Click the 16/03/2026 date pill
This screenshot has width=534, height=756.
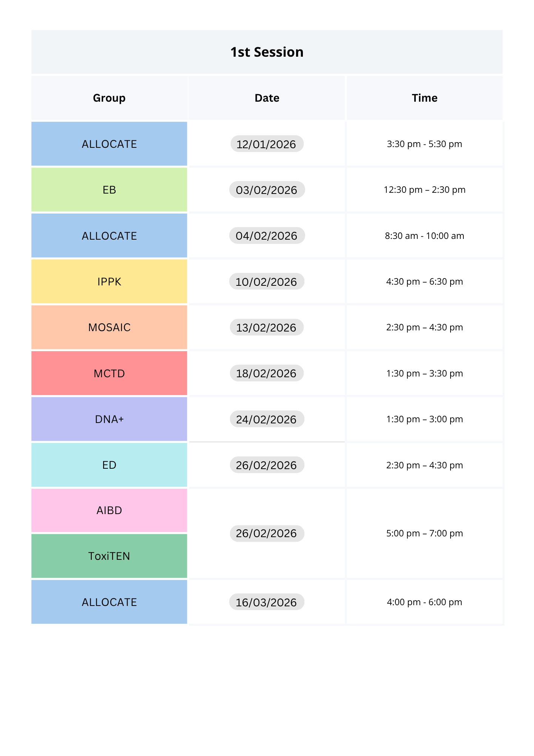click(x=267, y=602)
